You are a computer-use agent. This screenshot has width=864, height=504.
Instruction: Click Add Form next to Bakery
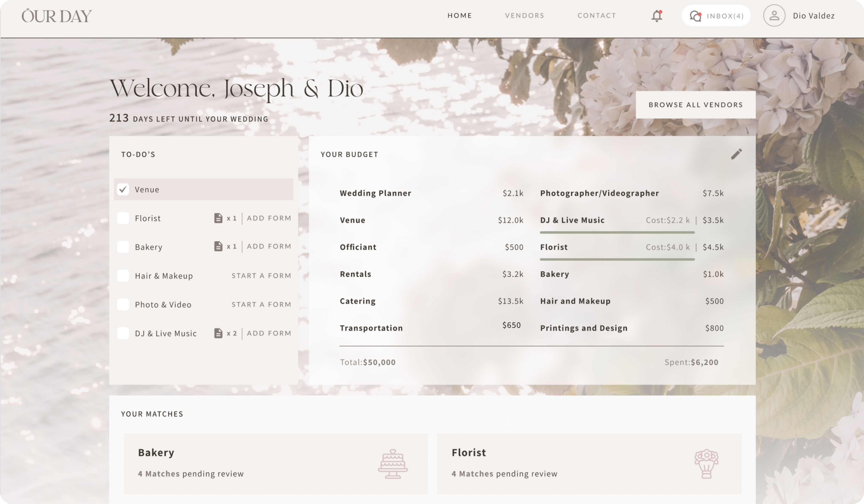point(269,246)
